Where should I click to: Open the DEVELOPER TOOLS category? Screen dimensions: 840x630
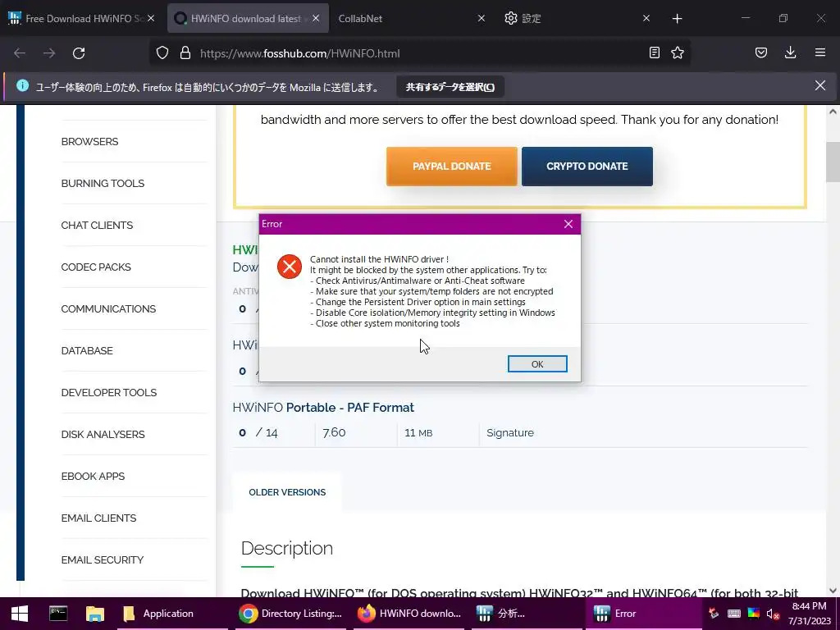pos(109,392)
